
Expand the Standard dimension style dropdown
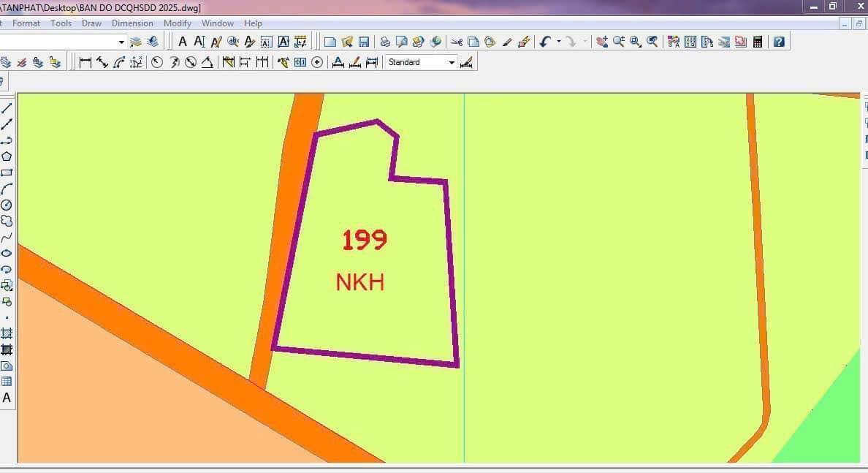[452, 63]
